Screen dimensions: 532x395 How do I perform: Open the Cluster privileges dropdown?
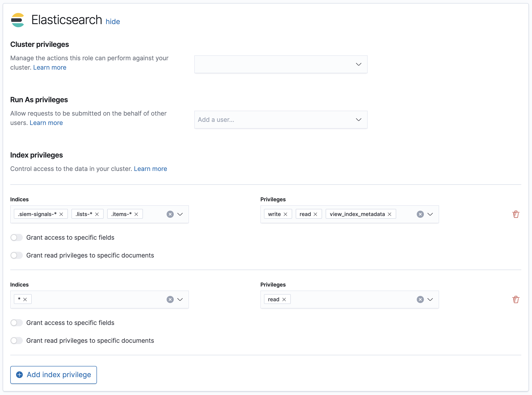[x=281, y=64]
